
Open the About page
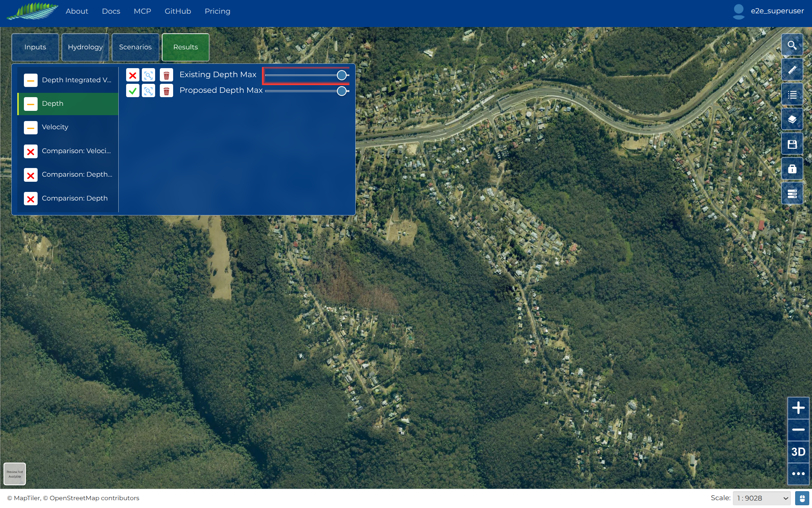coord(77,11)
